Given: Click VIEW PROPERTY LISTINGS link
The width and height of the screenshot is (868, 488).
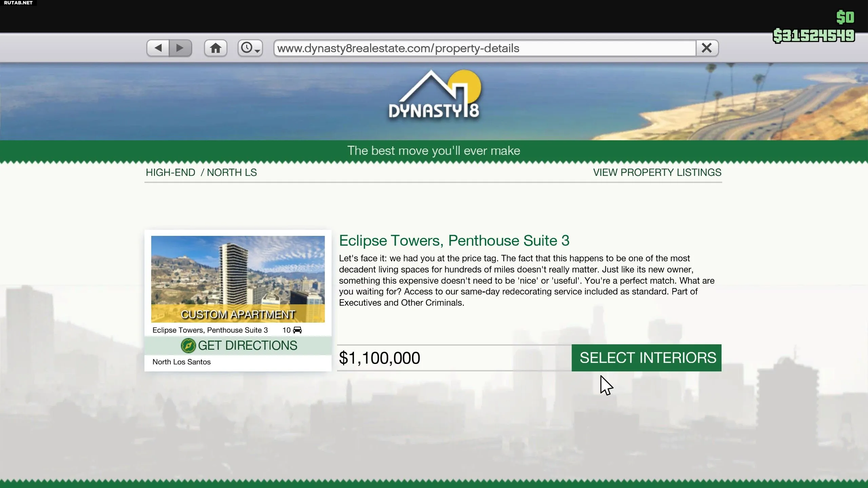Looking at the screenshot, I should tap(657, 172).
